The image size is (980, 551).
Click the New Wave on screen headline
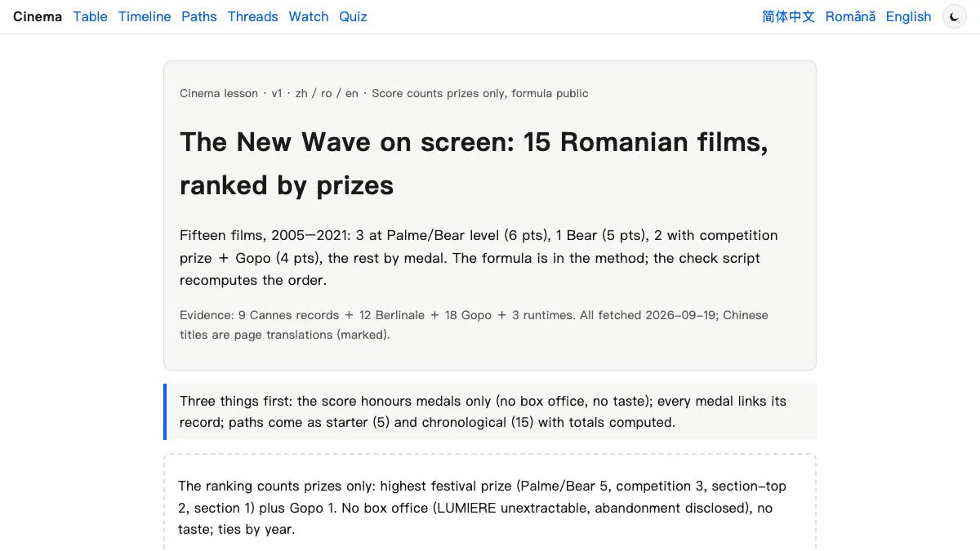[x=474, y=163]
